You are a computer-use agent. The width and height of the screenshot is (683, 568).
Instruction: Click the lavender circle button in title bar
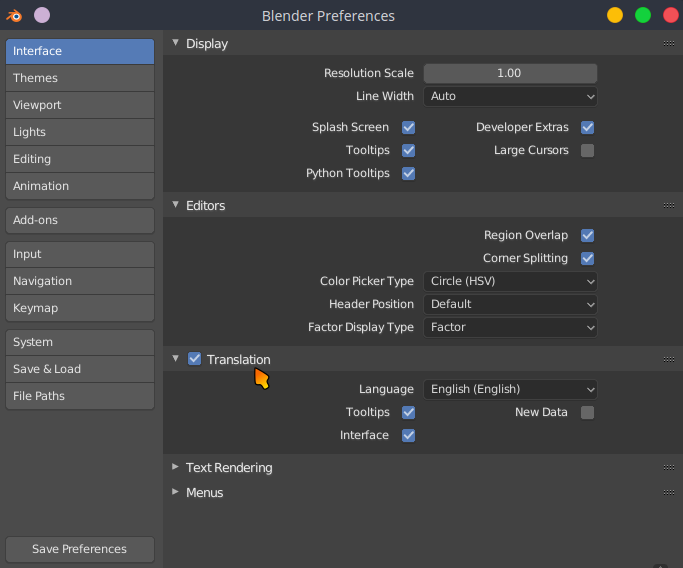pos(42,15)
